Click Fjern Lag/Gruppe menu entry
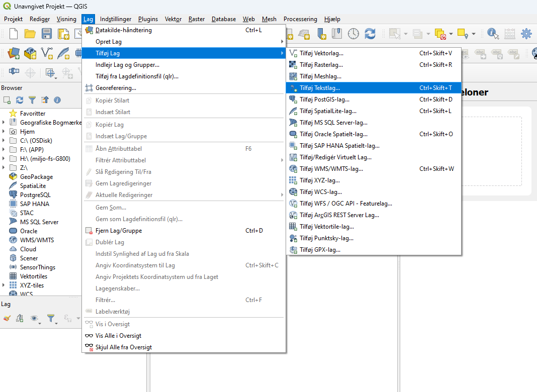 (x=184, y=231)
